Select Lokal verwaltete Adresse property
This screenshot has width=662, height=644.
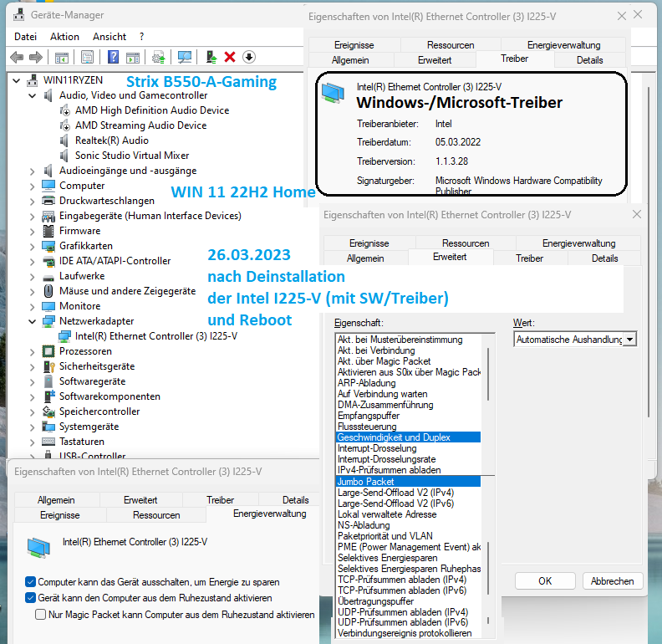408,514
